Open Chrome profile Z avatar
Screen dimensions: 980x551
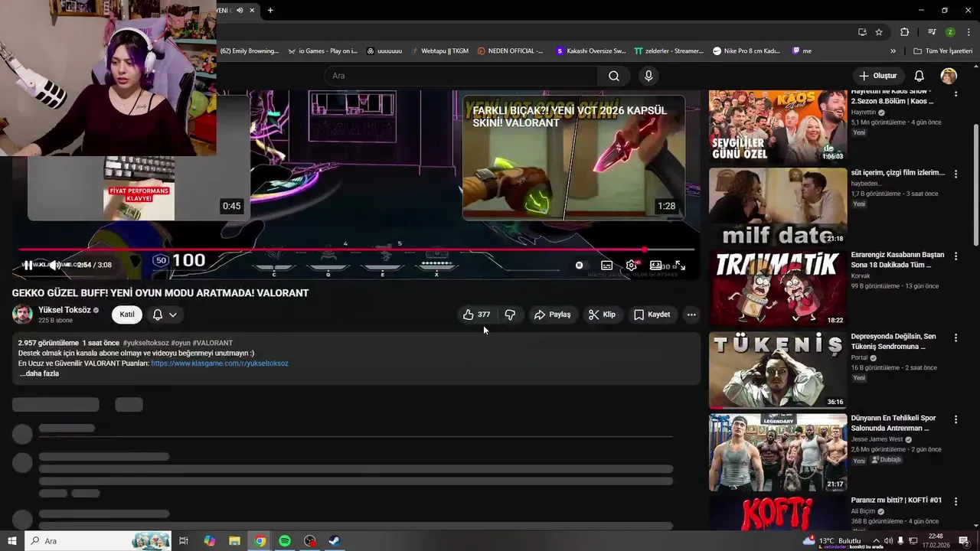coord(950,32)
